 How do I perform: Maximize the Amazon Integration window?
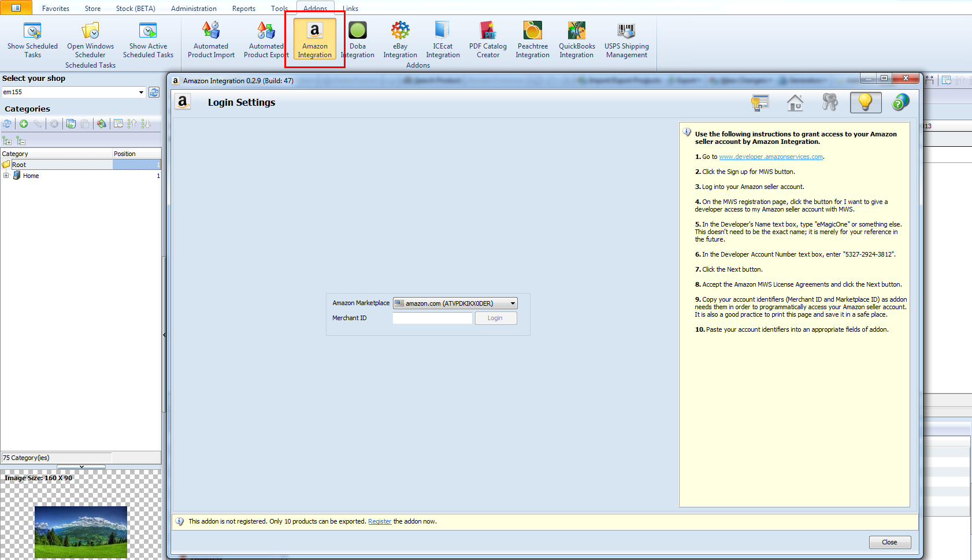pyautogui.click(x=884, y=78)
